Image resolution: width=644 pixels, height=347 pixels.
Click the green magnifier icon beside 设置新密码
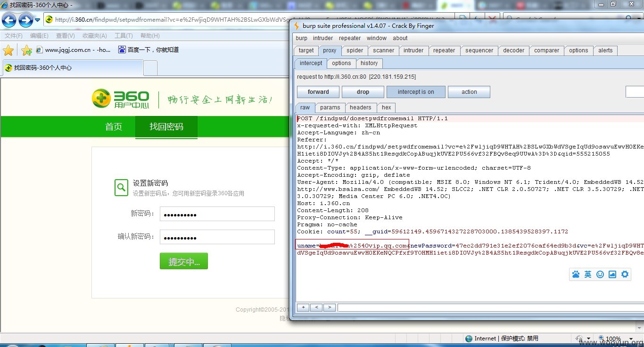[121, 187]
